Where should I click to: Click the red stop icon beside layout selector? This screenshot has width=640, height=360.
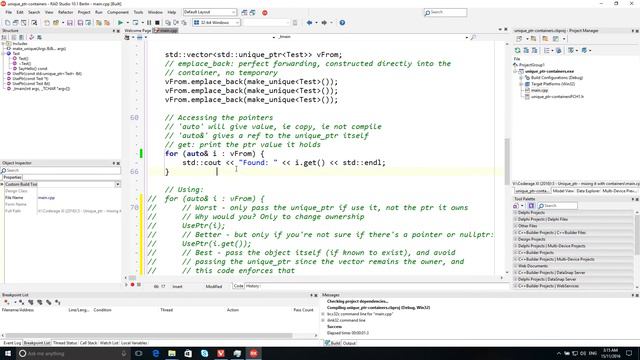click(x=264, y=13)
